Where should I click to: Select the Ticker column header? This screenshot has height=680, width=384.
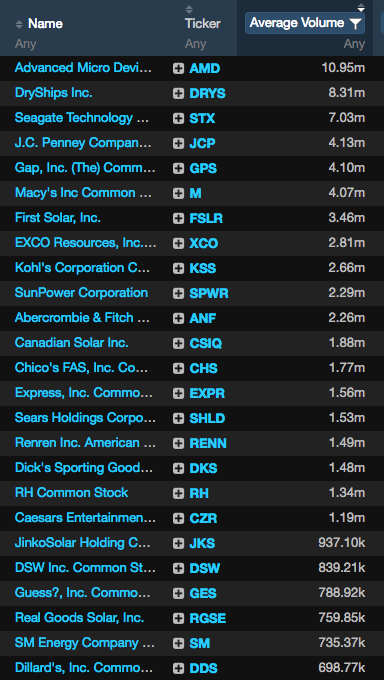coord(203,23)
